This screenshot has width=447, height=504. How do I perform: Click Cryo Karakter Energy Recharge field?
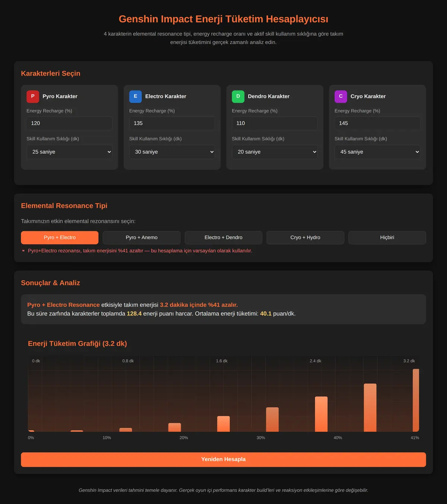coord(377,123)
